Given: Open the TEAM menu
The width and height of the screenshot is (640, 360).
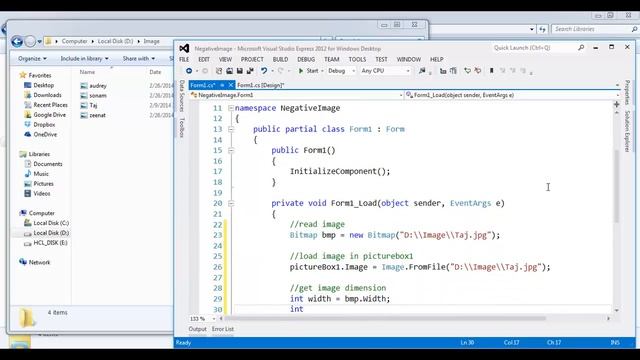Looking at the screenshot, I should (332, 59).
